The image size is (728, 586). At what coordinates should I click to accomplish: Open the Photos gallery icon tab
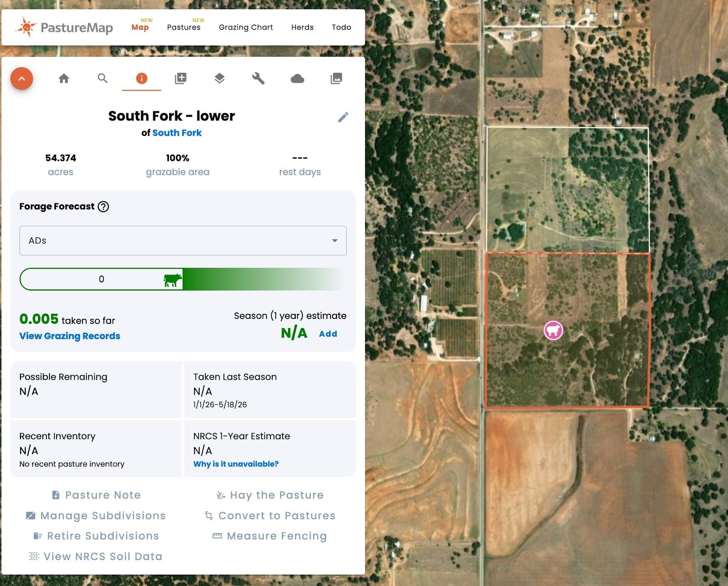(x=336, y=78)
